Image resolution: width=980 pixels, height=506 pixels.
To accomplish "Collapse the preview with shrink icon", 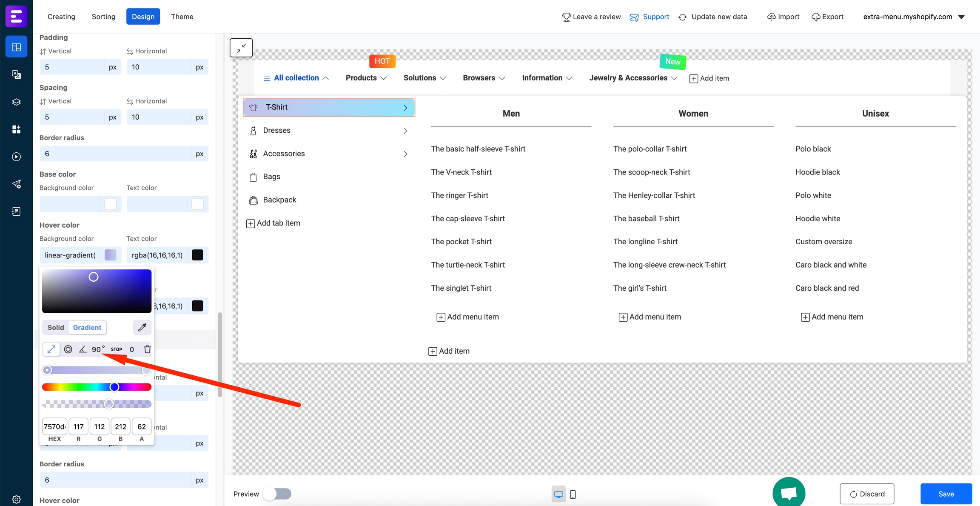I will pos(241,47).
